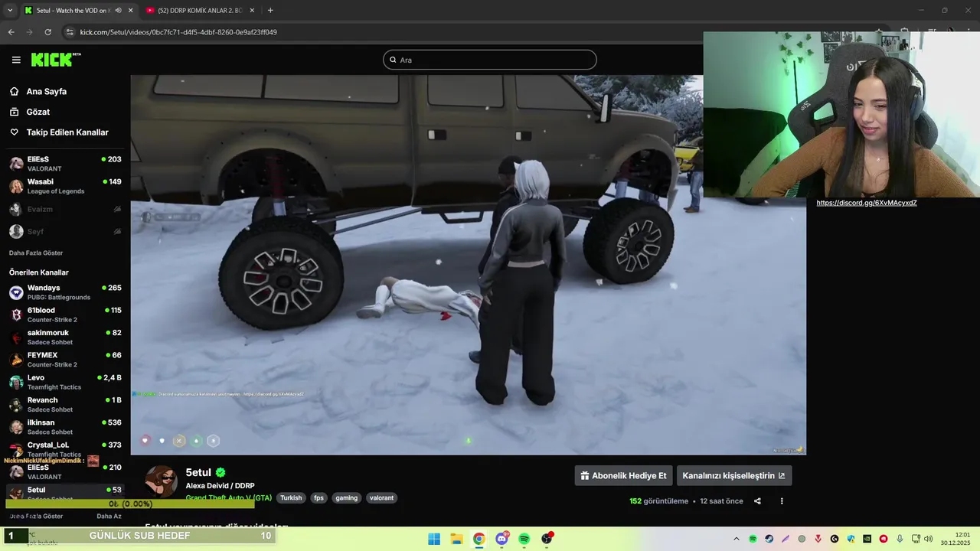Click the red recording tray icon

click(x=884, y=539)
